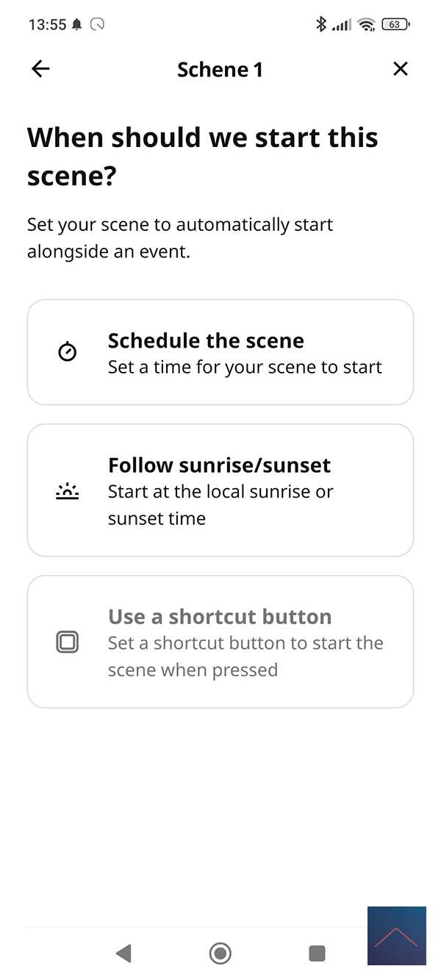The width and height of the screenshot is (441, 980).
Task: Tap the Wi-Fi status icon
Action: [366, 24]
